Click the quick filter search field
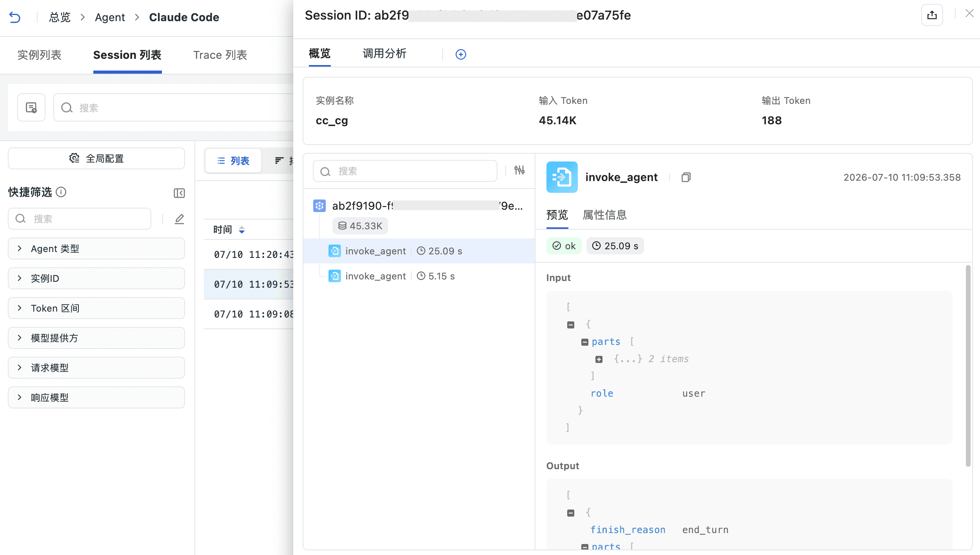This screenshot has width=980, height=555. [x=80, y=219]
